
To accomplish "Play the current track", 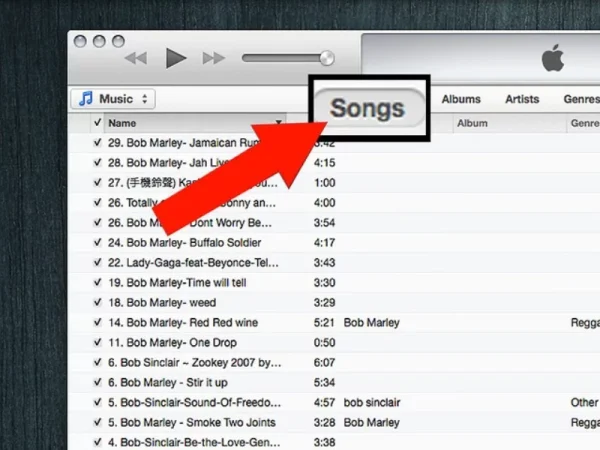I will point(176,58).
